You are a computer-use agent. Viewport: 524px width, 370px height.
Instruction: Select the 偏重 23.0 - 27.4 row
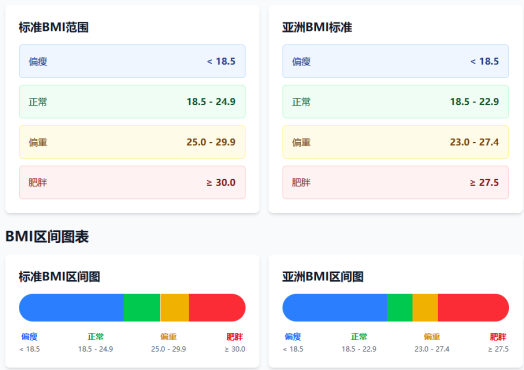[x=396, y=142]
